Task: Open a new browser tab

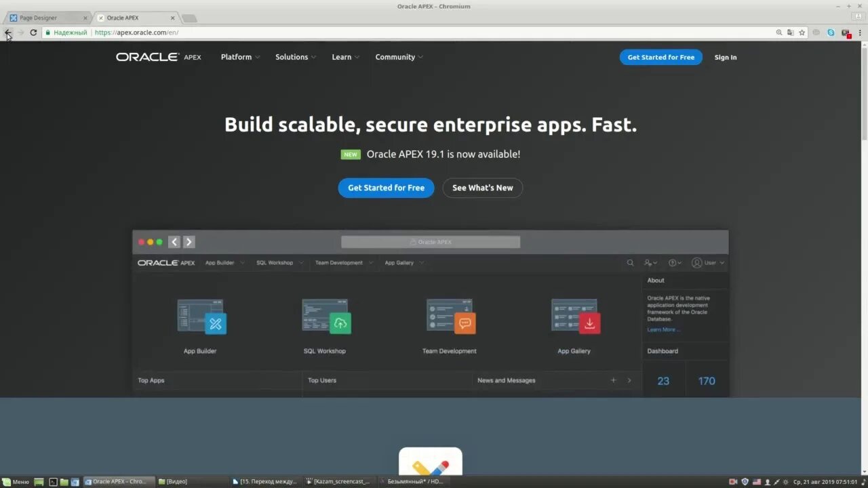Action: [x=189, y=18]
